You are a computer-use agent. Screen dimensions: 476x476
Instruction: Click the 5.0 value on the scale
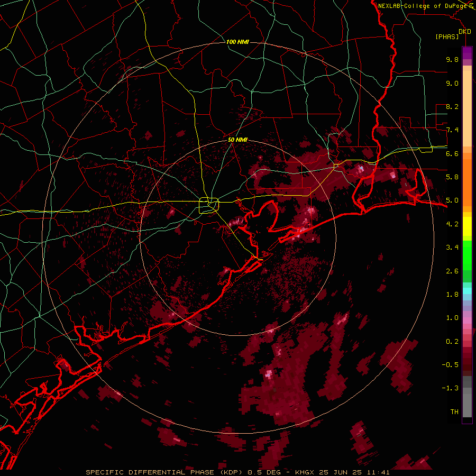point(452,200)
